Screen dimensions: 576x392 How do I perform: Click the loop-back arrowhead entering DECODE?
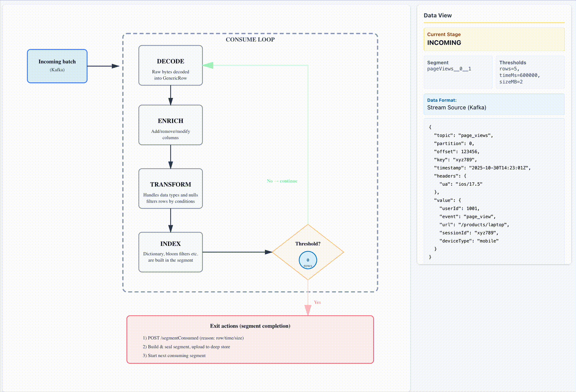pos(208,65)
